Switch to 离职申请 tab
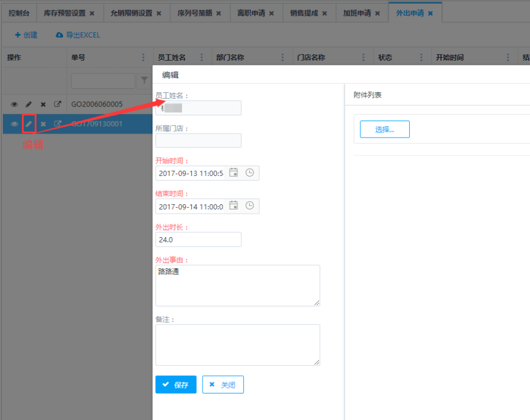The height and width of the screenshot is (420, 530). coord(251,13)
